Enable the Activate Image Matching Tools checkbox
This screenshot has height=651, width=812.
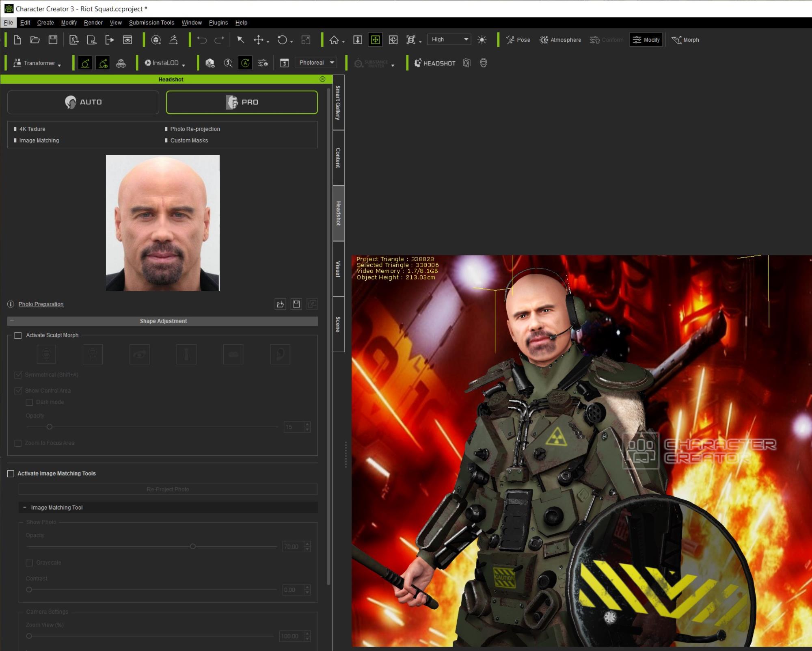11,474
